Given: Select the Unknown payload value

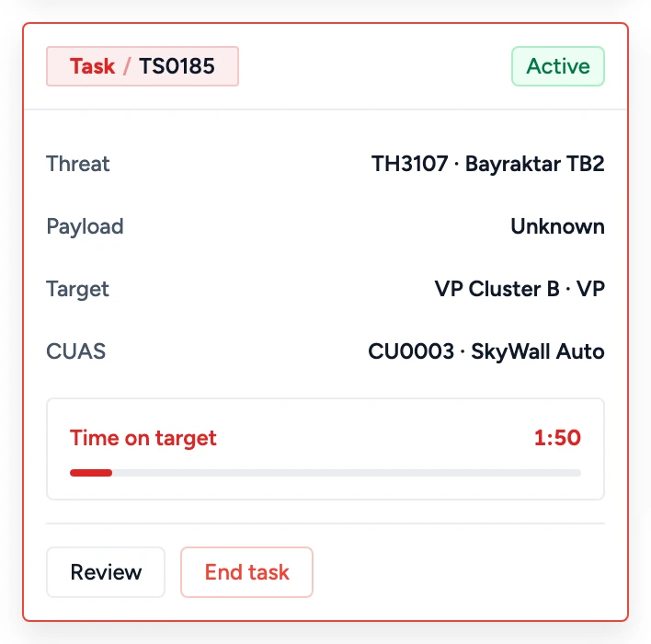Looking at the screenshot, I should [x=557, y=226].
